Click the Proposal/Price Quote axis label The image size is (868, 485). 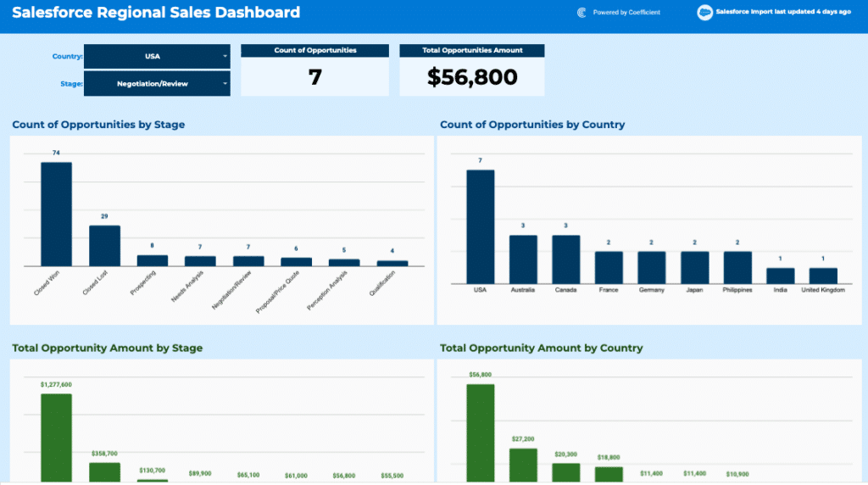tap(277, 292)
